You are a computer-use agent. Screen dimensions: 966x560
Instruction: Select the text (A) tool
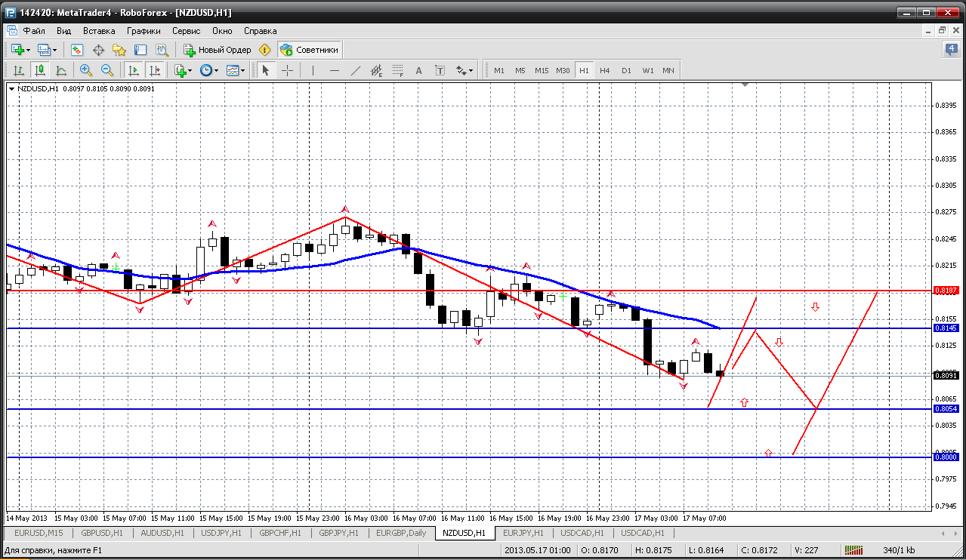pyautogui.click(x=419, y=70)
